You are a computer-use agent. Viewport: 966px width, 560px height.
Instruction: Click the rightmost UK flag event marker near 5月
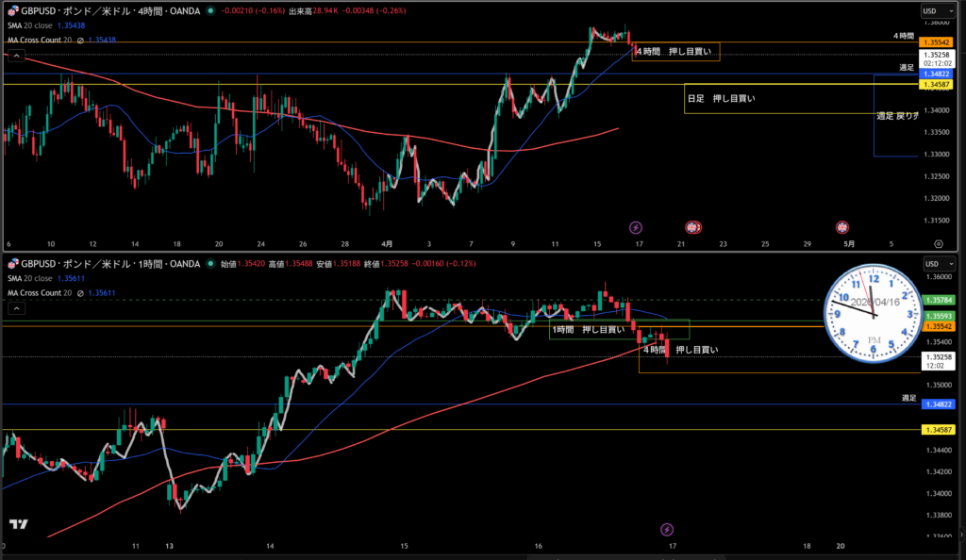point(841,227)
